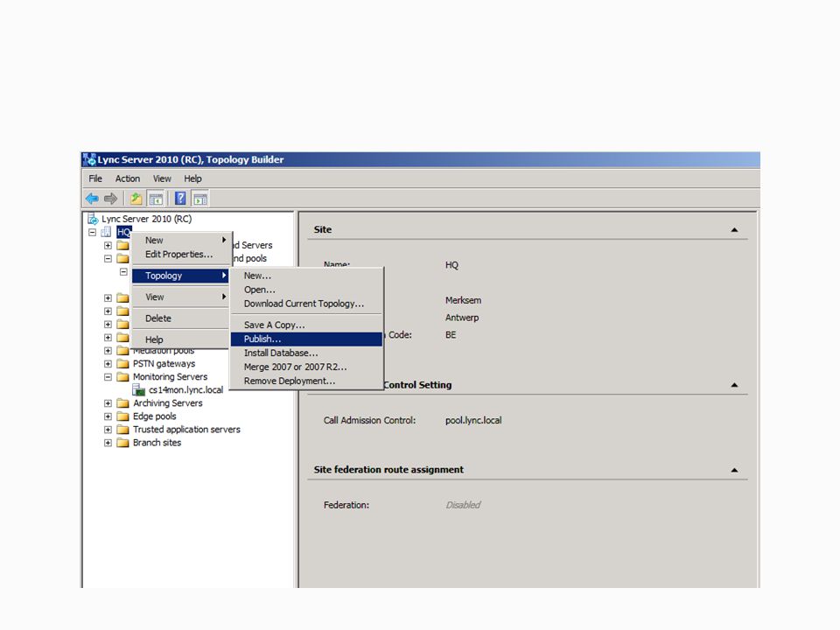Open the Action menu
This screenshot has height=630, width=840.
point(128,178)
